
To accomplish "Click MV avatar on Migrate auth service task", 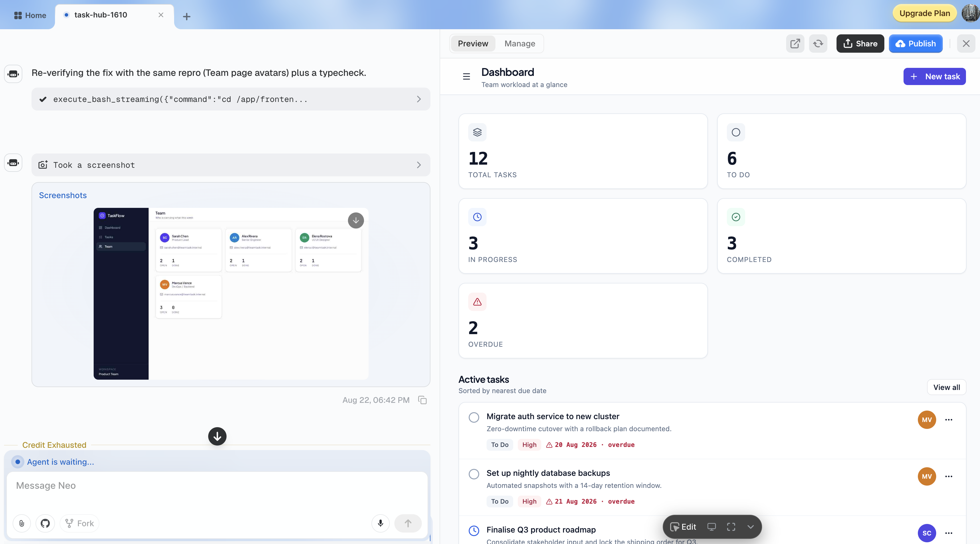I will tap(927, 420).
